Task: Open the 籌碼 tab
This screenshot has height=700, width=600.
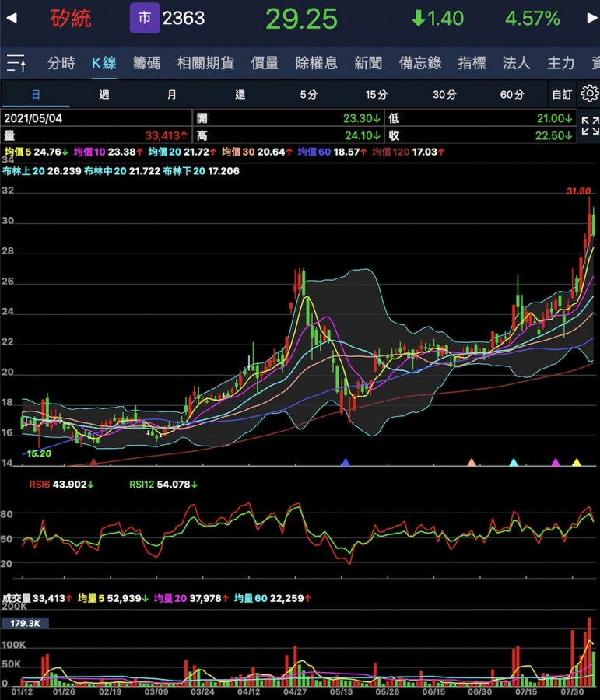Action: pyautogui.click(x=147, y=63)
